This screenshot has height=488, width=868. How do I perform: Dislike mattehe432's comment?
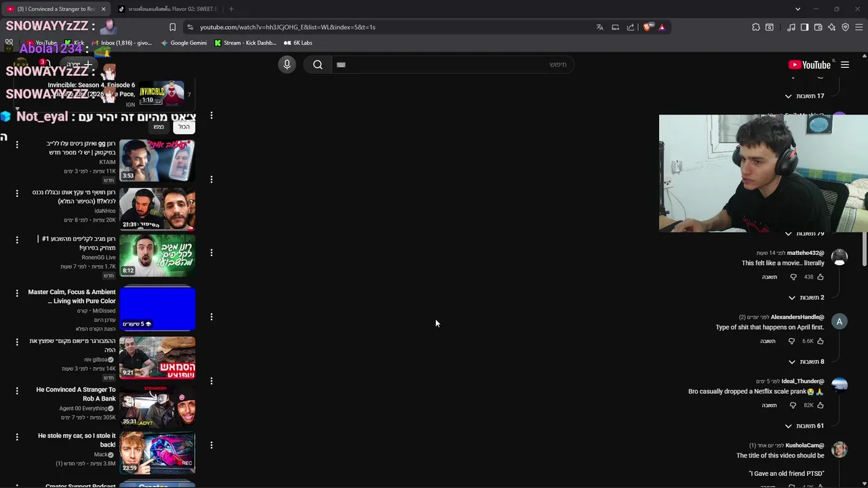tap(793, 277)
